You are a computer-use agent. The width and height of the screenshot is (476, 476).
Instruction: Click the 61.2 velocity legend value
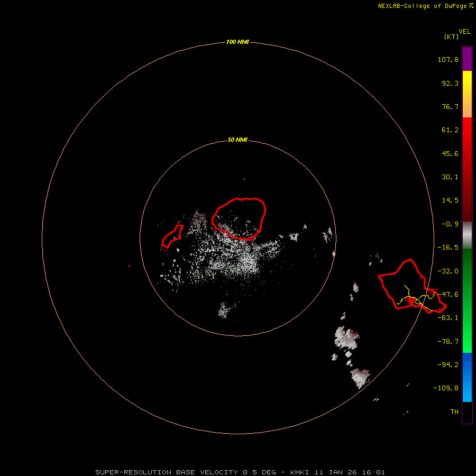(450, 130)
